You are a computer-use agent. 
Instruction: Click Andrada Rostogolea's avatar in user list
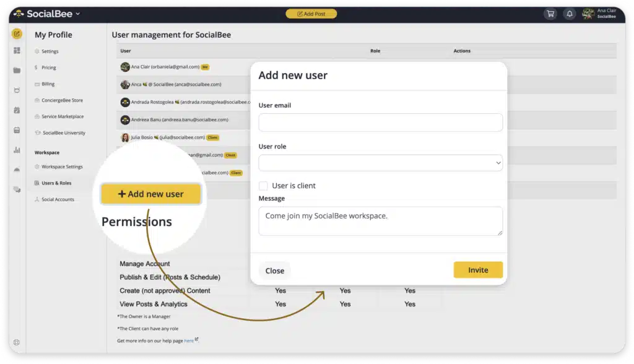point(125,102)
